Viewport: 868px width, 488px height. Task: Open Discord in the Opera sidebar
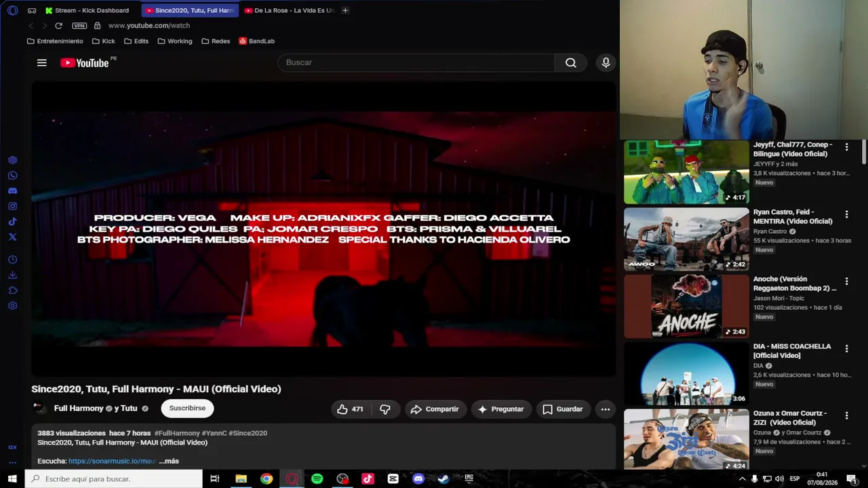click(12, 191)
